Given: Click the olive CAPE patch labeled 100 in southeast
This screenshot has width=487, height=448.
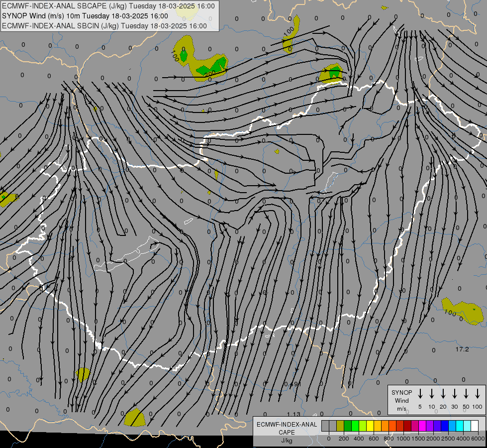Looking at the screenshot, I should pos(463,312).
